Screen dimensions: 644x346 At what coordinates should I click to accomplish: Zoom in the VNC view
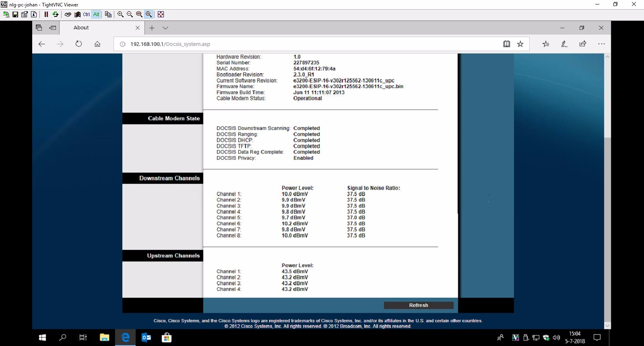120,14
